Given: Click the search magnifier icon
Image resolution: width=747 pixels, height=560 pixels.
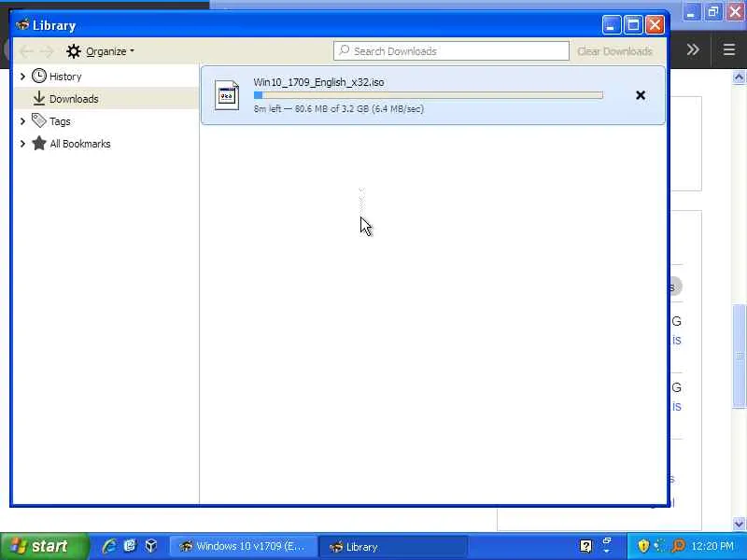Looking at the screenshot, I should 344,50.
